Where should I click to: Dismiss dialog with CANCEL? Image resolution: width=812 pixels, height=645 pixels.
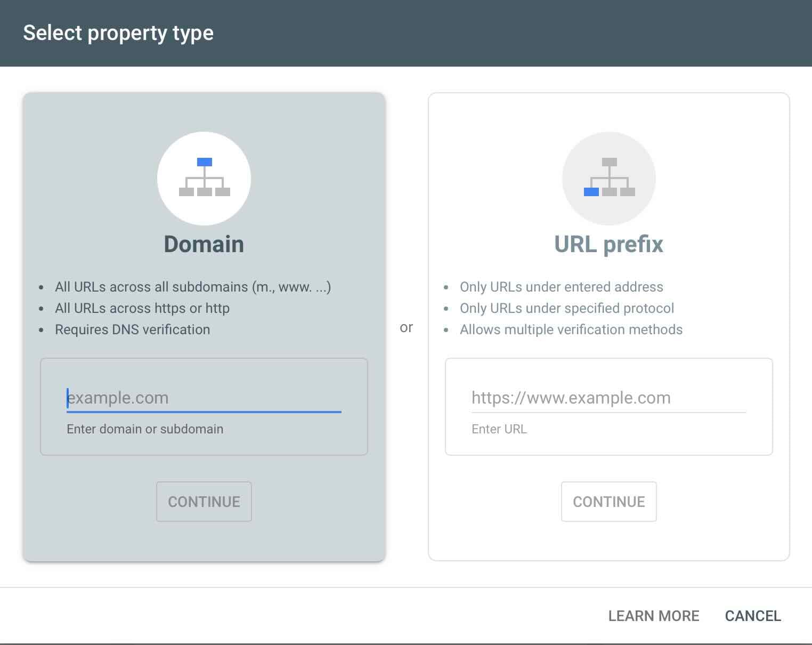coord(753,616)
